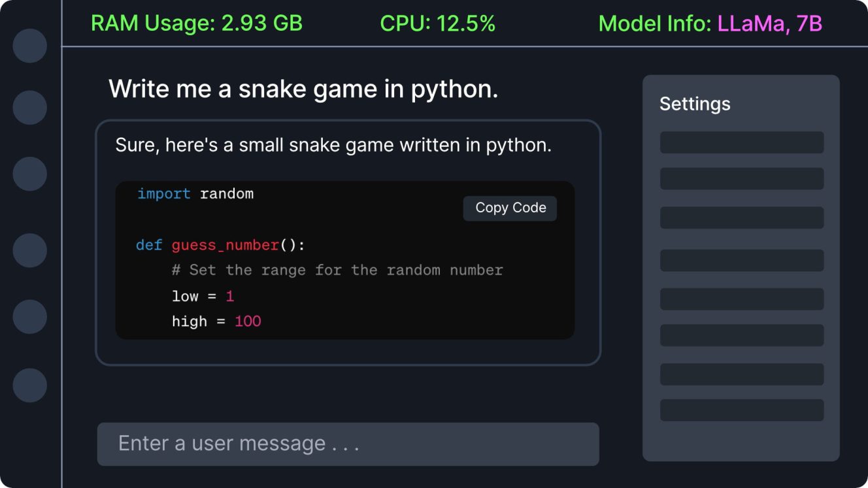Click the 'def guess_number():' code line

click(220, 246)
